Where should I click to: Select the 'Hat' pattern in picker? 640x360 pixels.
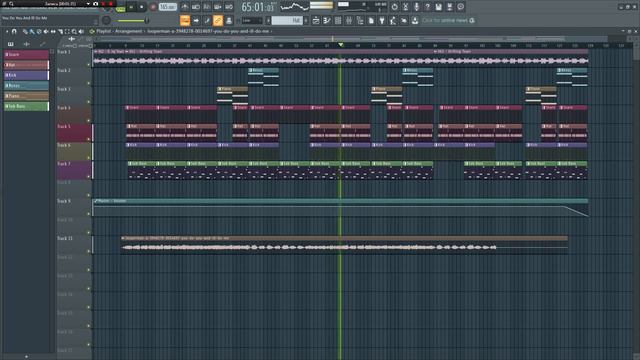[27, 65]
